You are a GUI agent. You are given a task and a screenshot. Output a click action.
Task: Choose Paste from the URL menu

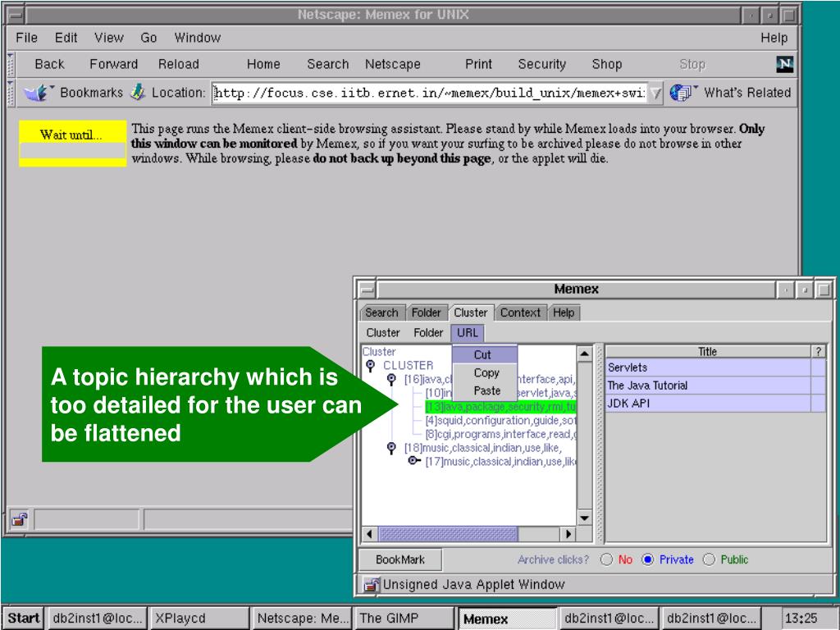click(485, 391)
